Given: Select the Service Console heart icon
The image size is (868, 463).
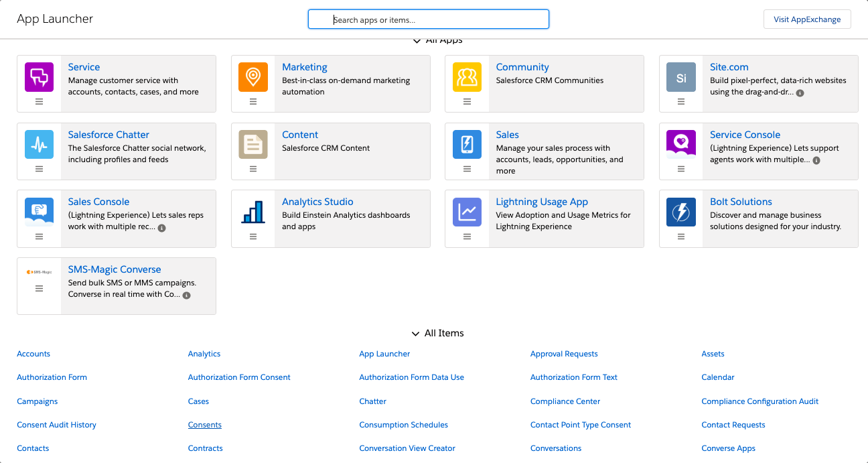Looking at the screenshot, I should pos(681,145).
